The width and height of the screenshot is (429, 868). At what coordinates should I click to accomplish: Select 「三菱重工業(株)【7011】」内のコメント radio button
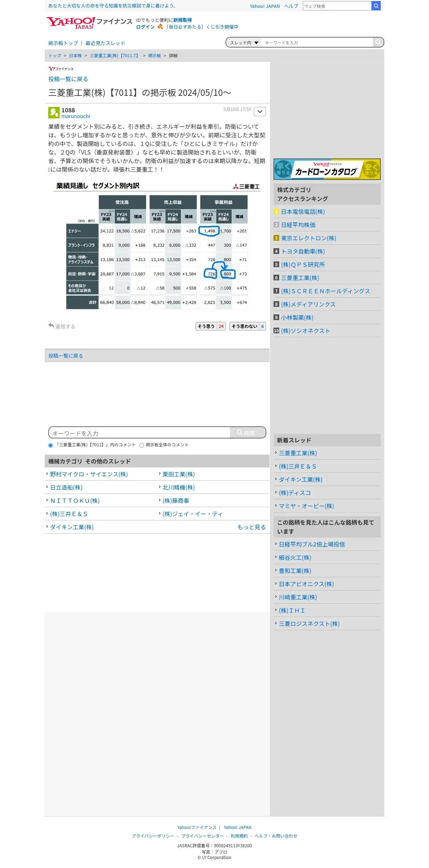[x=50, y=445]
